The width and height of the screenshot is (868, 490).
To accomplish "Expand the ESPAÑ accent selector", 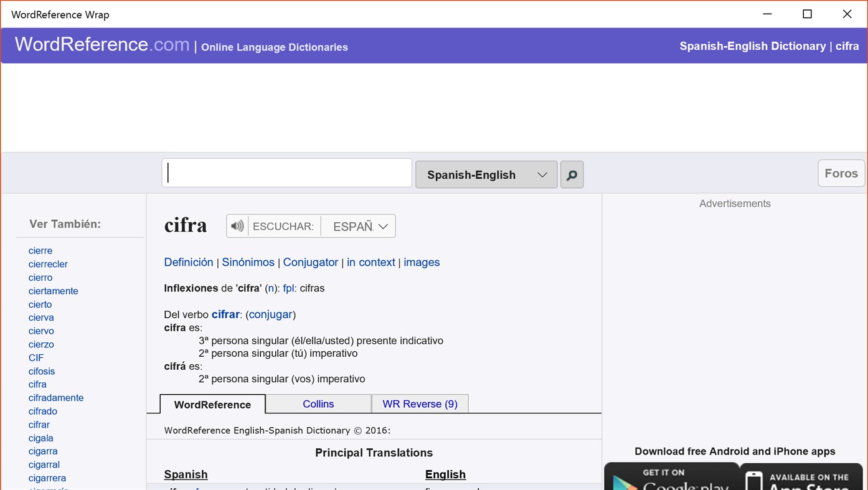I will 360,226.
